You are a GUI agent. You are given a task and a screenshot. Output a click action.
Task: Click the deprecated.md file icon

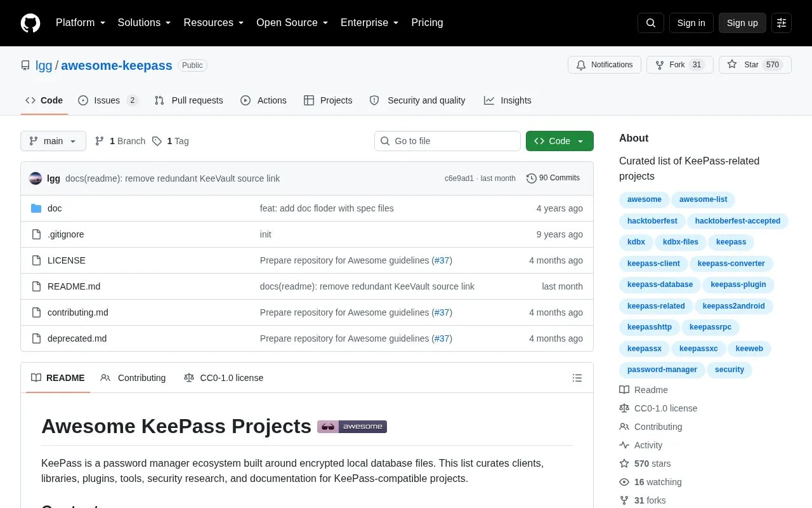pos(36,338)
